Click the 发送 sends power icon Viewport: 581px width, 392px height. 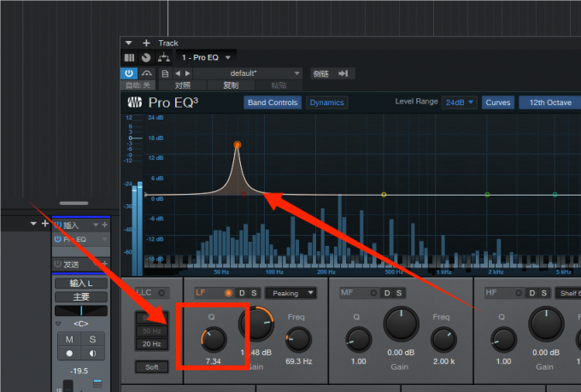pyautogui.click(x=58, y=264)
